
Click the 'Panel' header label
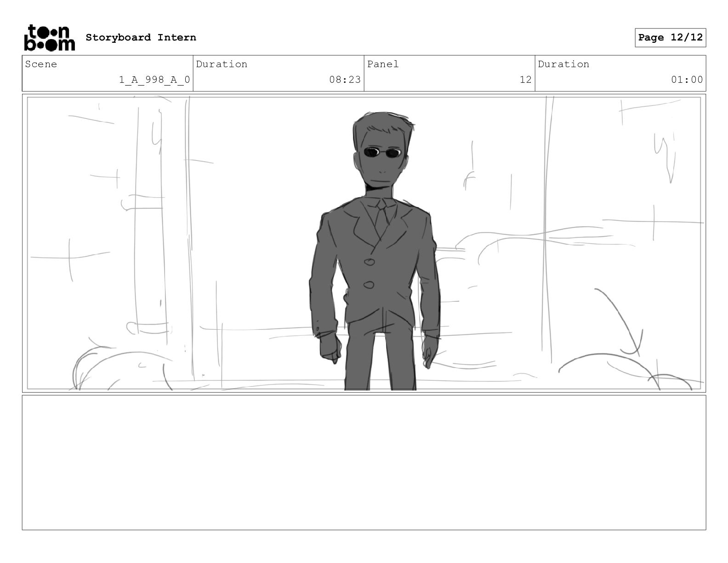pyautogui.click(x=383, y=64)
